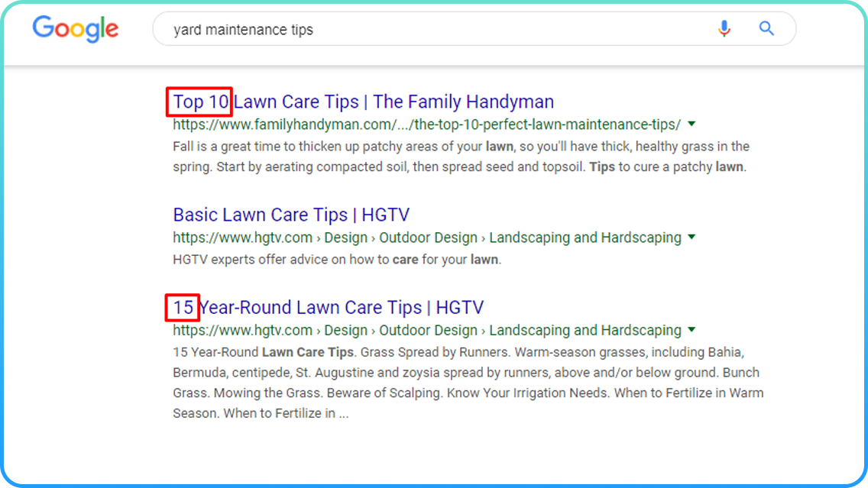Click 'https://www.hgtv.com' under Basic Lawn Care Tips

242,238
